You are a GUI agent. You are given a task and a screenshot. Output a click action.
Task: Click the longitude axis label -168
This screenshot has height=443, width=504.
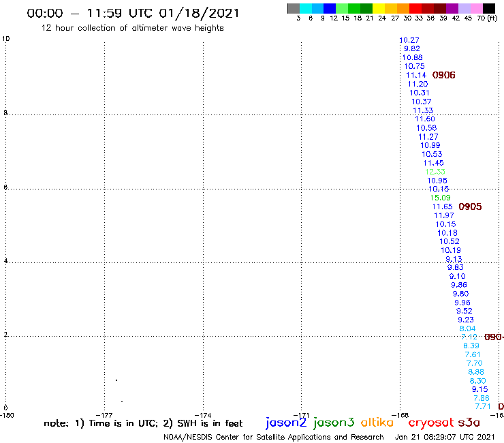pos(400,415)
